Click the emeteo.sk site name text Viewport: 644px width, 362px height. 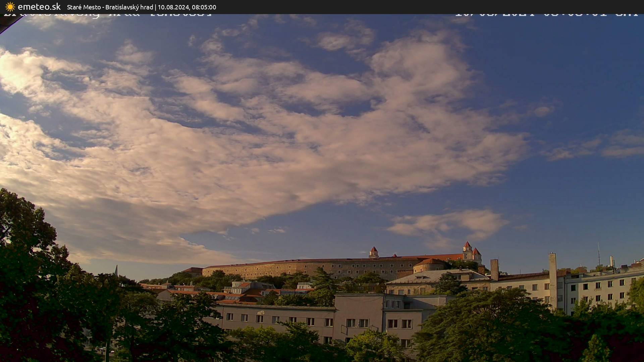[39, 7]
